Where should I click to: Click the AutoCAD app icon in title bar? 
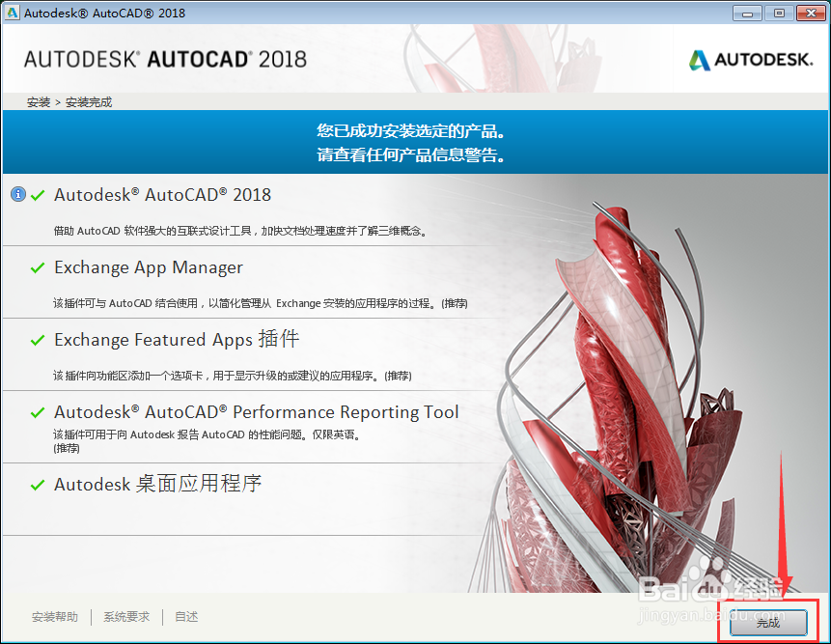[x=12, y=13]
